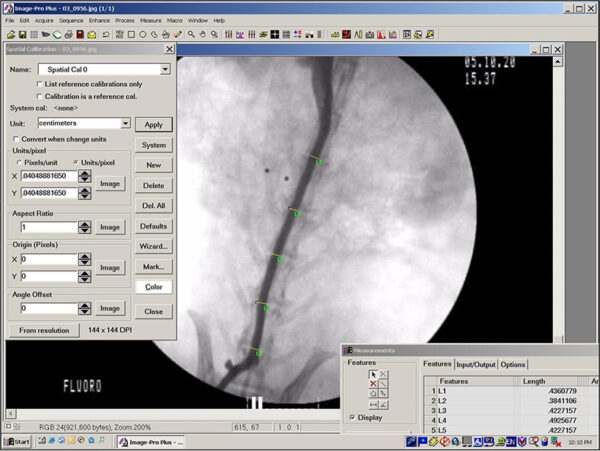Viewport: 600px width, 451px height.
Task: Open the Acquire menu
Action: [44, 20]
